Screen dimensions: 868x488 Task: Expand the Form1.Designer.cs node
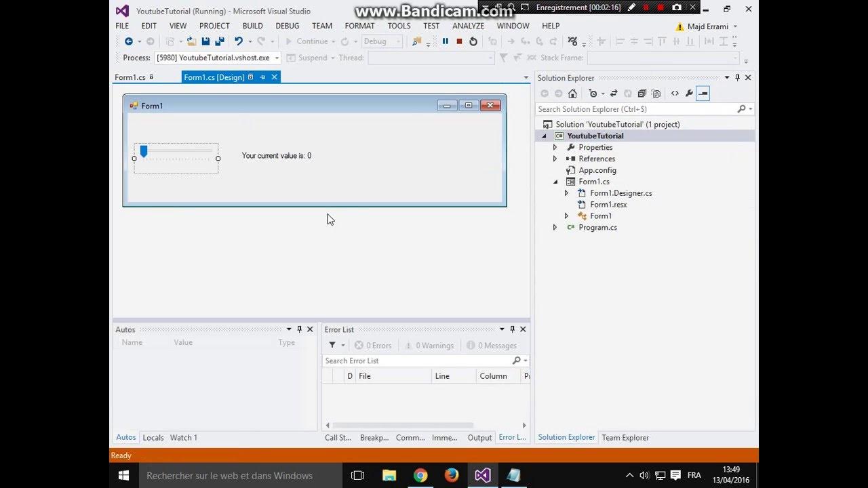tap(566, 193)
